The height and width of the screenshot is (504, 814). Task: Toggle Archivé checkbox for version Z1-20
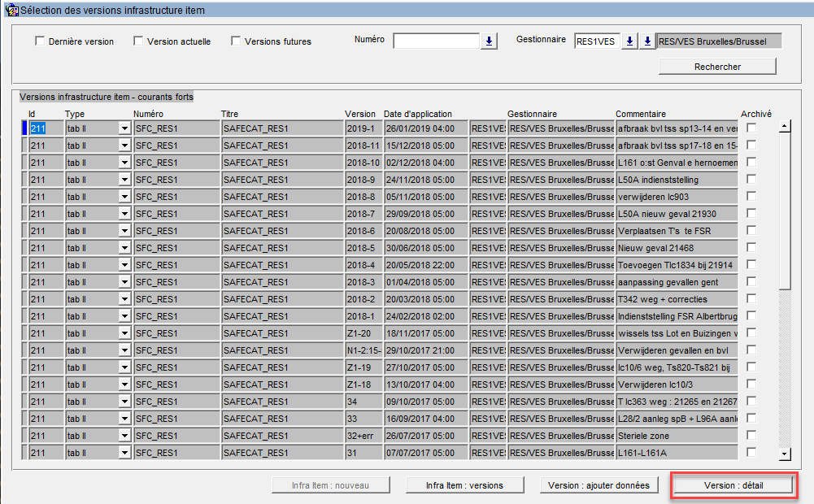pos(751,332)
